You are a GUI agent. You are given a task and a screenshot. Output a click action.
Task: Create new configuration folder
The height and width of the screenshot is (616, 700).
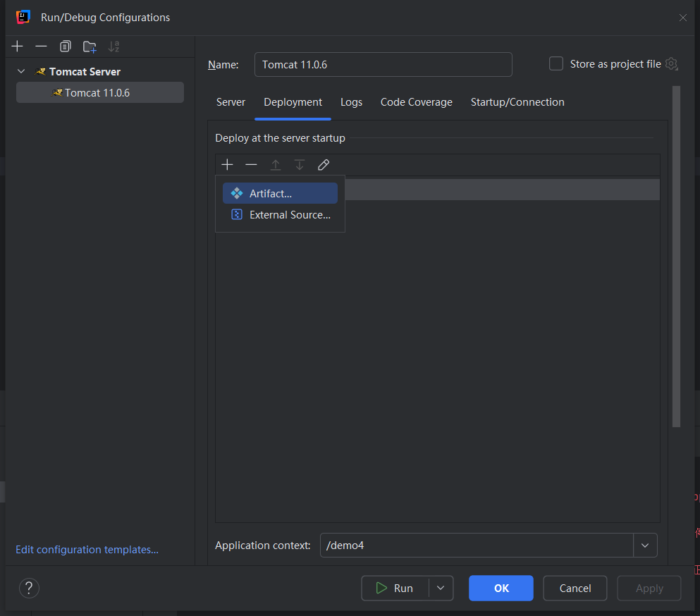tap(90, 47)
